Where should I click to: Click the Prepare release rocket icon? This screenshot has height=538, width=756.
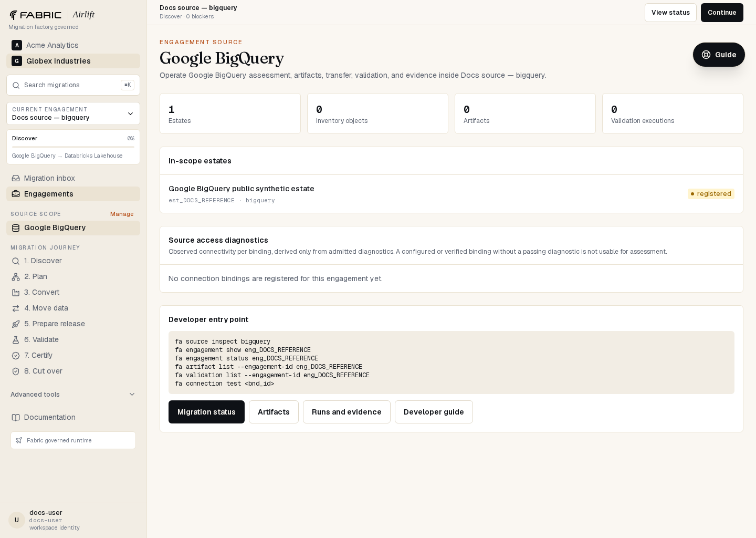(x=16, y=324)
